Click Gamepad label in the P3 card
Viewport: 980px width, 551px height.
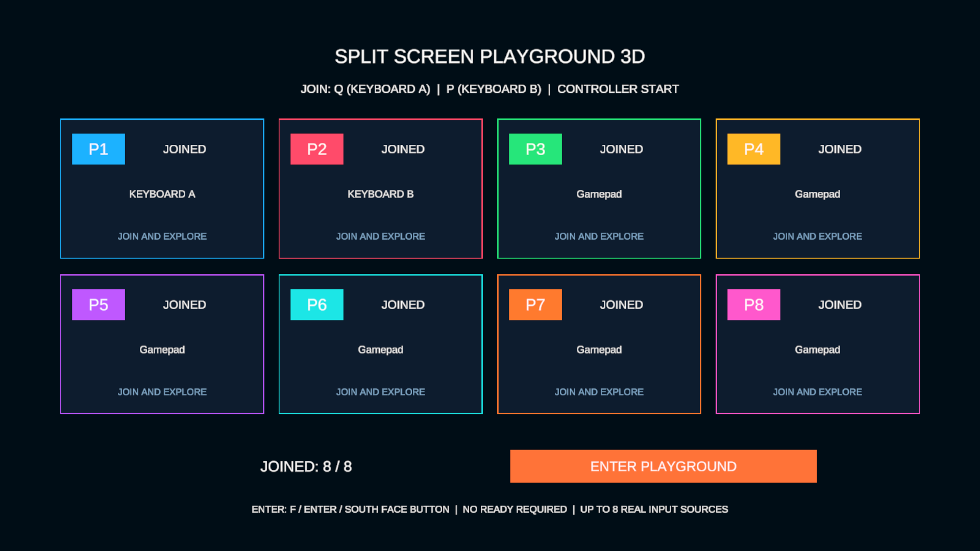[x=599, y=194]
